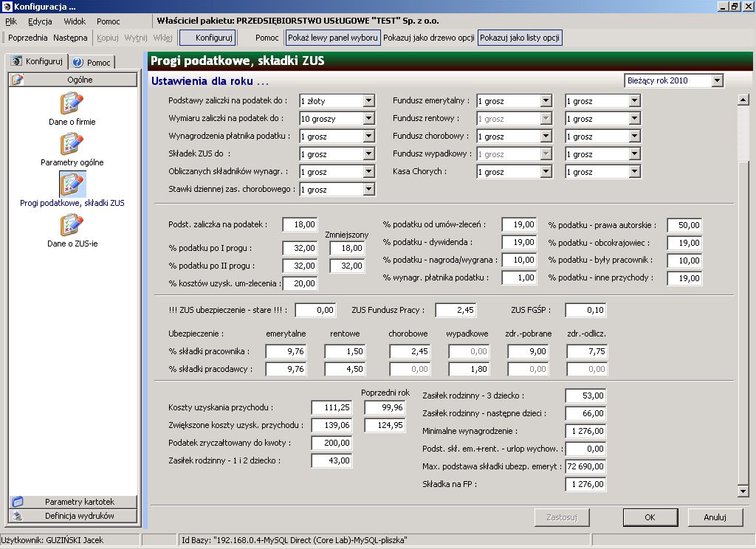Switch to the Pomoc tab in left panel
756x549 pixels.
pos(92,62)
